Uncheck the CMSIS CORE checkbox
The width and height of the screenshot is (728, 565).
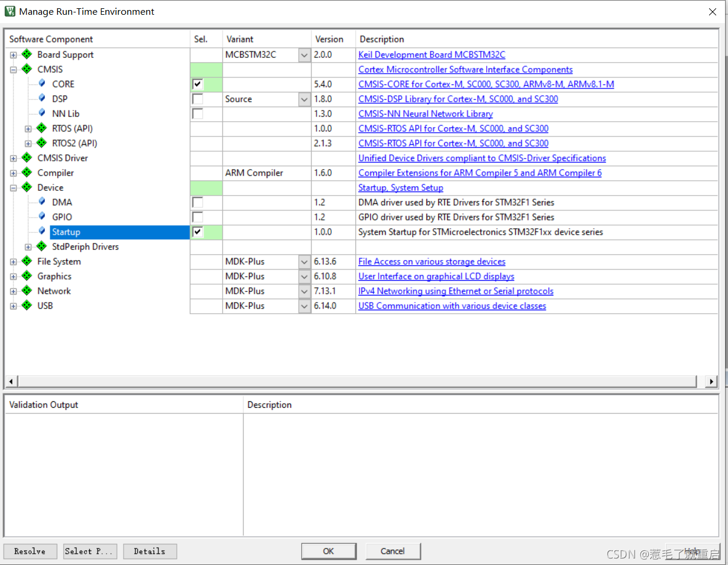point(198,84)
